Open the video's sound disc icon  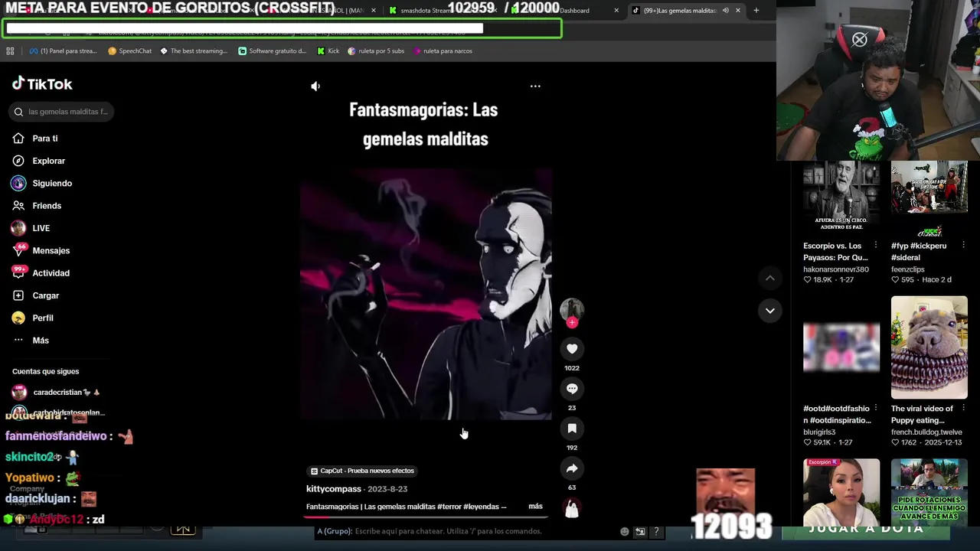(572, 508)
